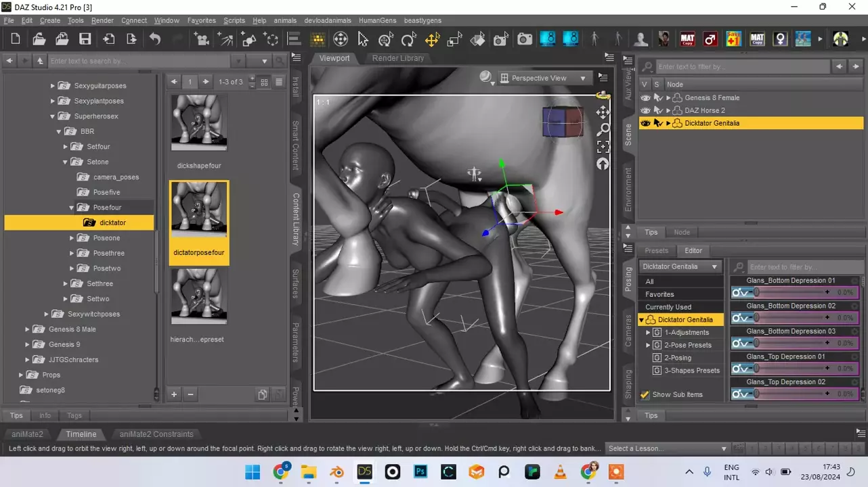Expand the Poseone folder
The height and width of the screenshot is (487, 868).
pos(72,238)
